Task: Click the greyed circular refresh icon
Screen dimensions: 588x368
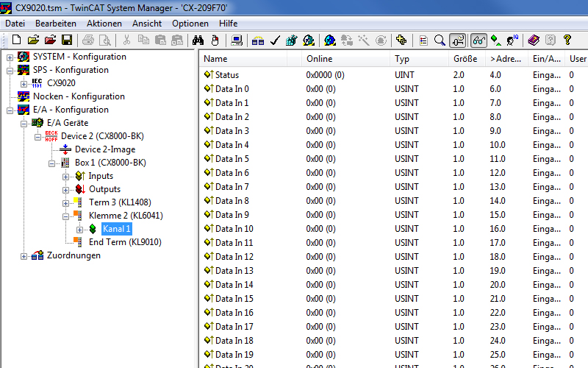Action: coord(381,40)
